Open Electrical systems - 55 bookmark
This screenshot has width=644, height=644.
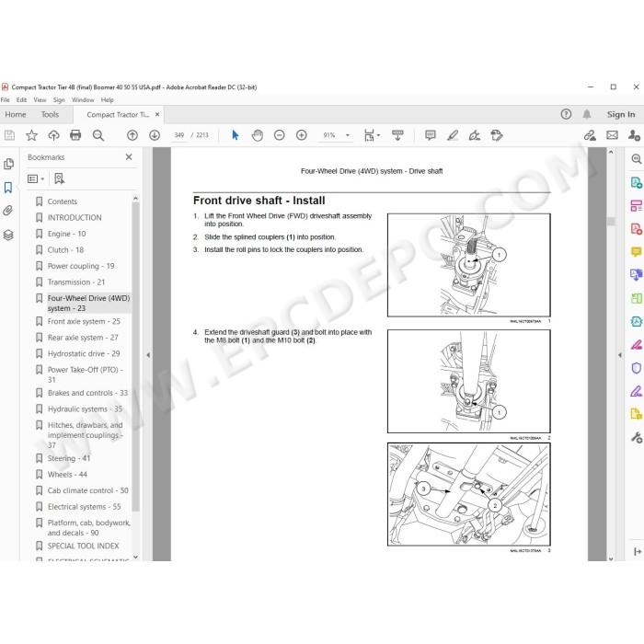coord(85,507)
